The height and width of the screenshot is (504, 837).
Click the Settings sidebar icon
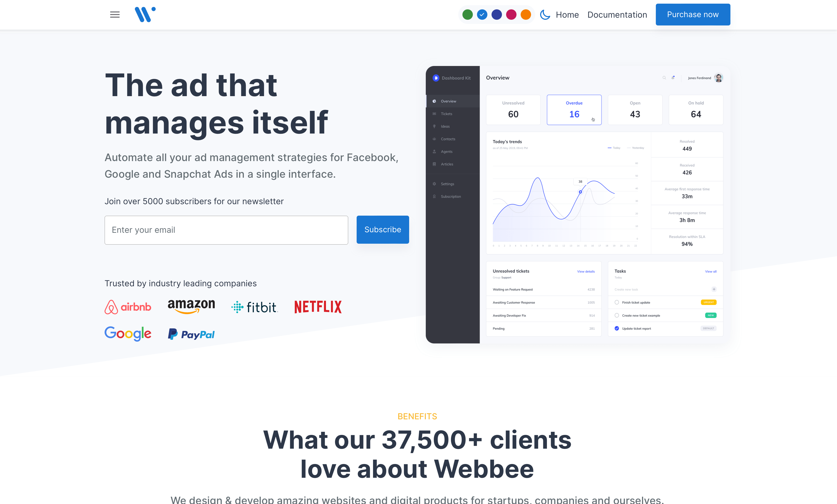pos(435,184)
